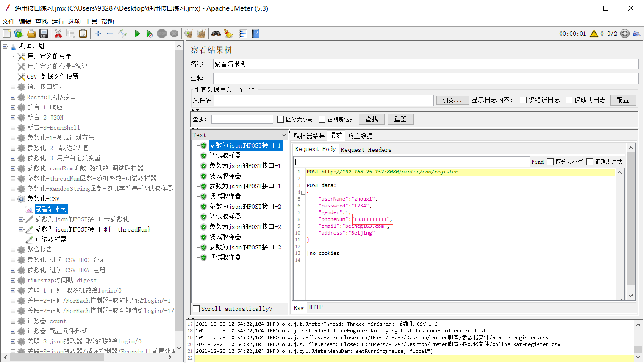Click the Find button in the request panel
This screenshot has height=363, width=644.
(x=538, y=162)
